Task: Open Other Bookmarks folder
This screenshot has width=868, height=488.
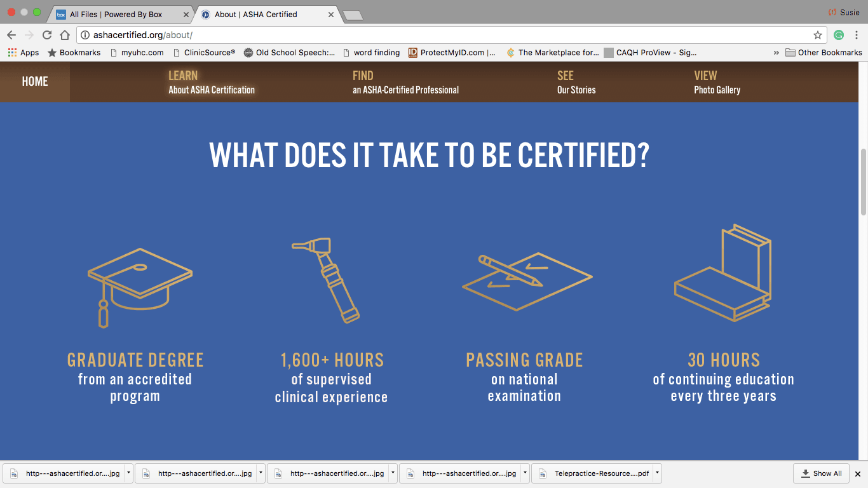Action: pos(824,53)
